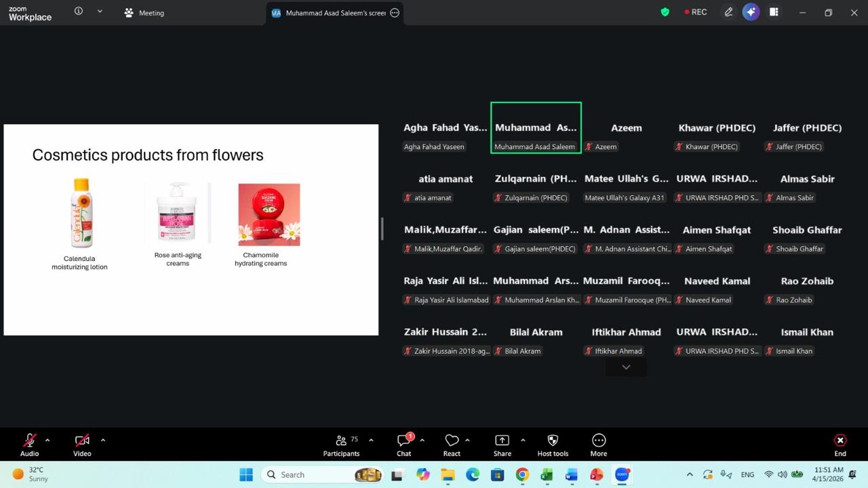Select Muhammad Asad Saleem's screen tab
The width and height of the screenshot is (868, 488).
tap(329, 13)
